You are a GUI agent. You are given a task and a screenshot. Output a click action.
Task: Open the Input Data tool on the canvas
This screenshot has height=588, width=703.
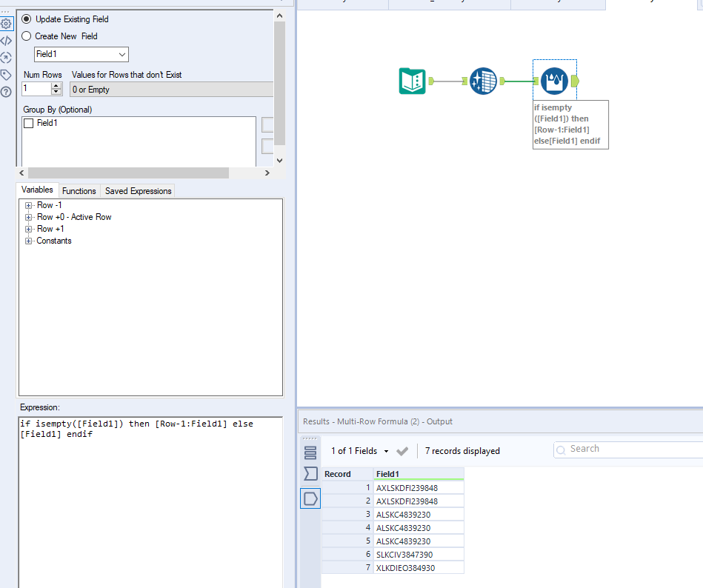point(413,81)
